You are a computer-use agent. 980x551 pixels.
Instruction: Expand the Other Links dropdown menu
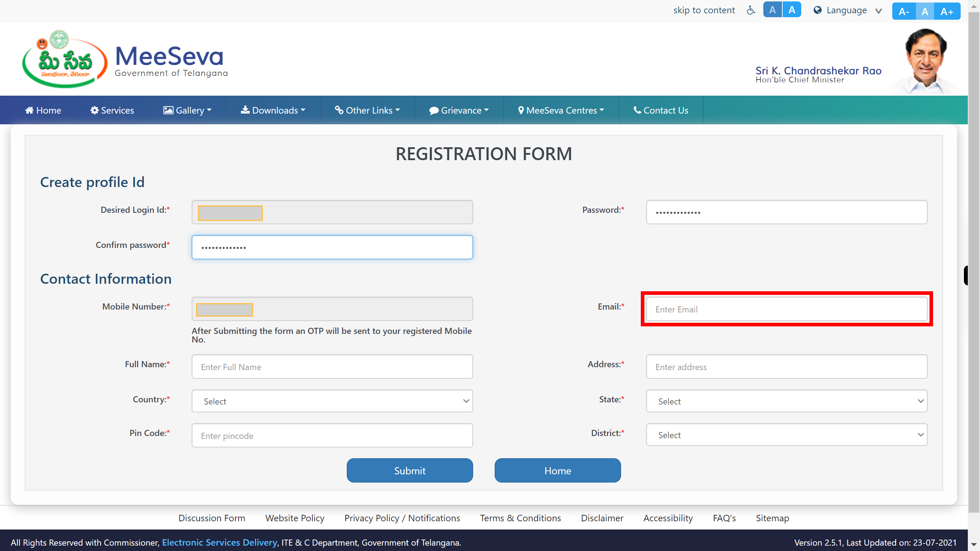click(367, 110)
